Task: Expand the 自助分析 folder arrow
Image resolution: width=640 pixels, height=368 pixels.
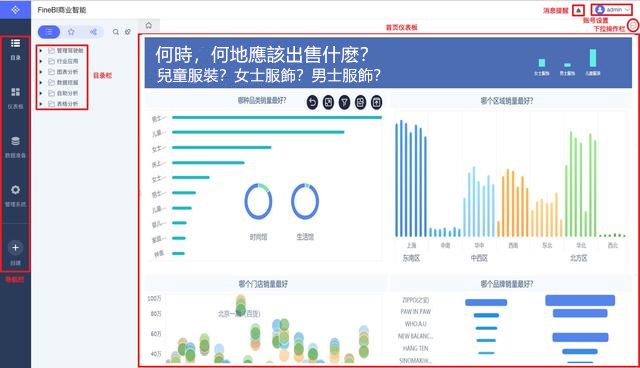Action: pos(41,93)
